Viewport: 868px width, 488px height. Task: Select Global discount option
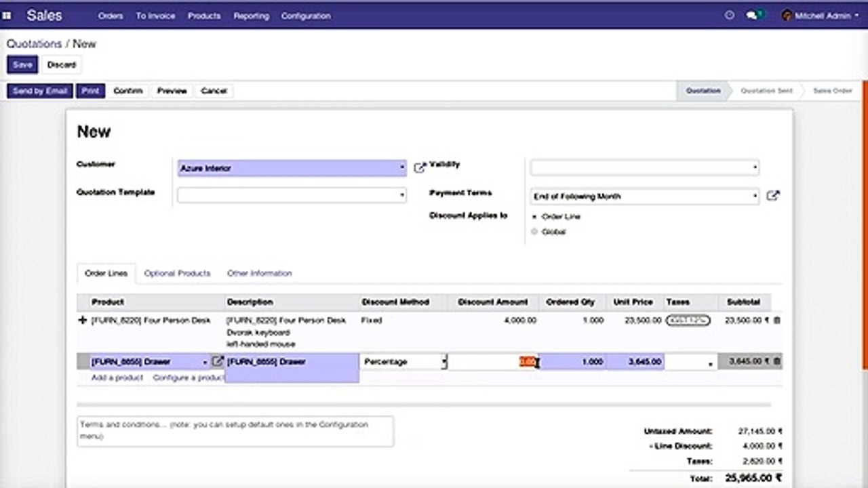pyautogui.click(x=534, y=232)
